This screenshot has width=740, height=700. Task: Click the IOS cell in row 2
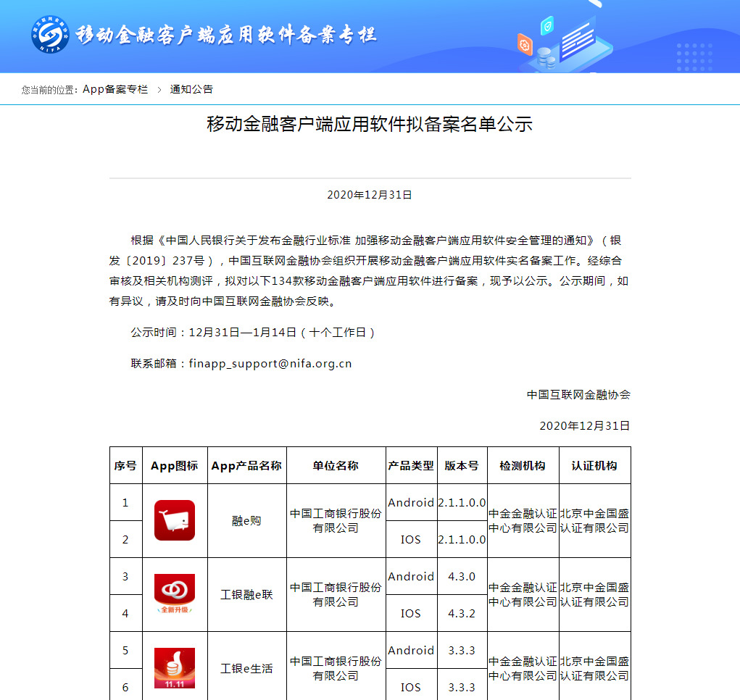412,539
